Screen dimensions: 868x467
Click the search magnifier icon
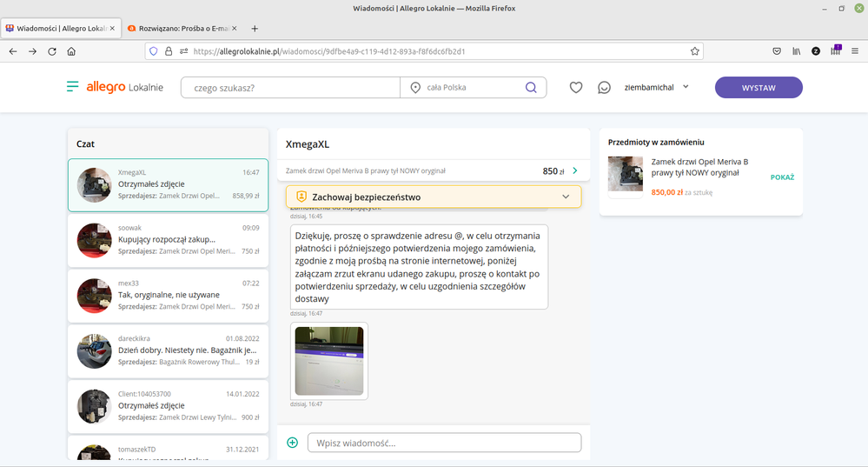tap(531, 88)
